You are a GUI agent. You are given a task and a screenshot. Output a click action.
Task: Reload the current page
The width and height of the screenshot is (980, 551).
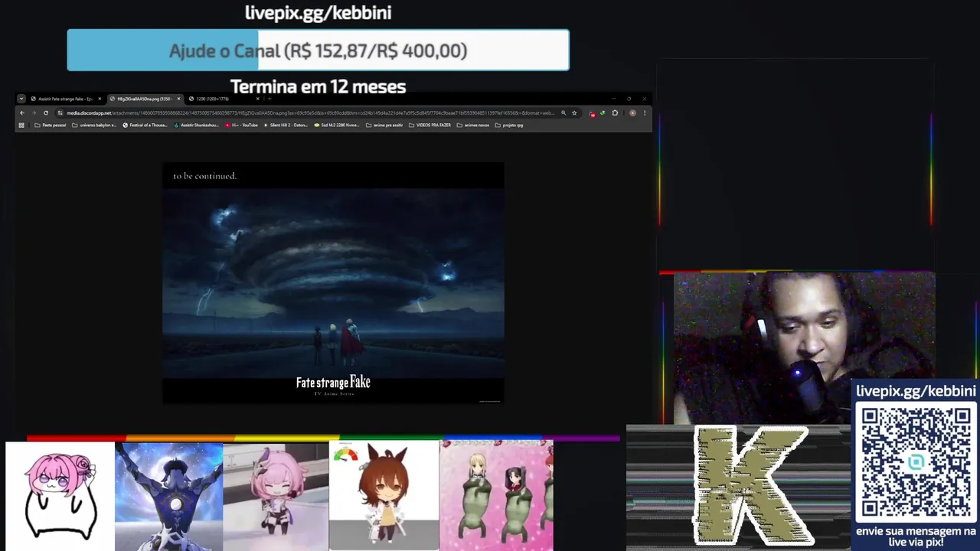(x=46, y=112)
